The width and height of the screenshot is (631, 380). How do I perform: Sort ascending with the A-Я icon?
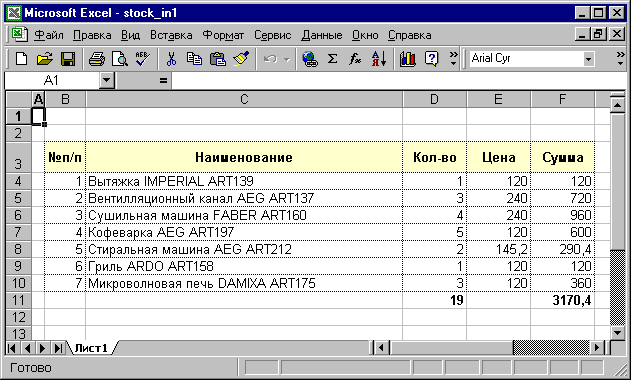(379, 59)
